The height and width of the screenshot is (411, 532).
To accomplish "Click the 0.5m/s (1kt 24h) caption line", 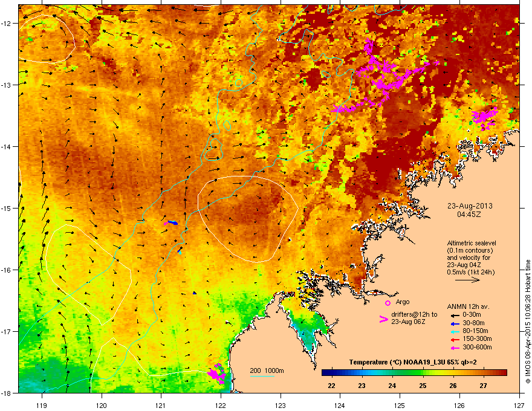I will click(470, 272).
